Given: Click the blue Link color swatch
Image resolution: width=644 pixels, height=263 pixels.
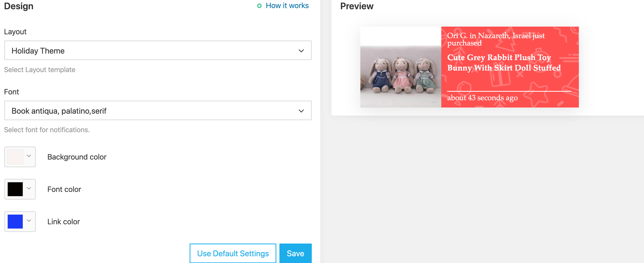Looking at the screenshot, I should pos(15,222).
